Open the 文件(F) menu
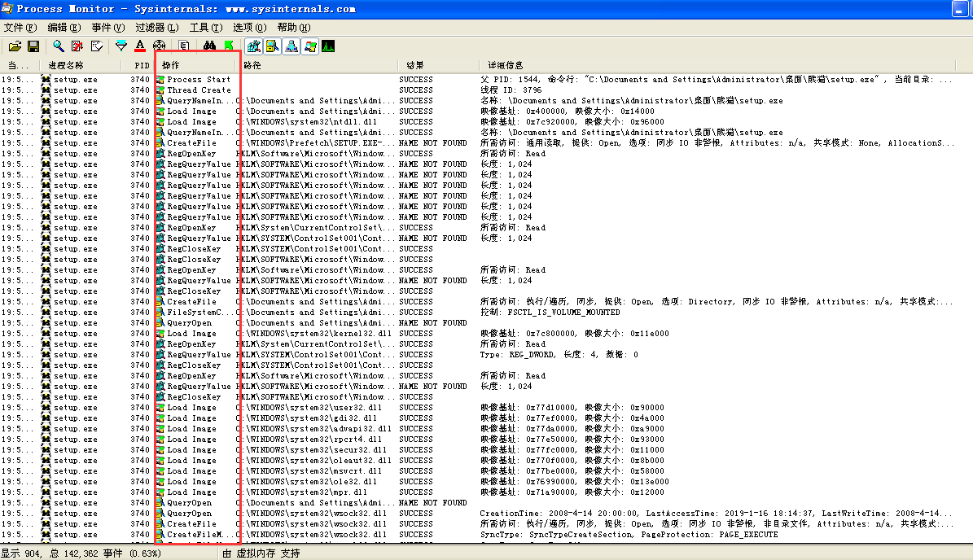The image size is (973, 560). tap(20, 28)
